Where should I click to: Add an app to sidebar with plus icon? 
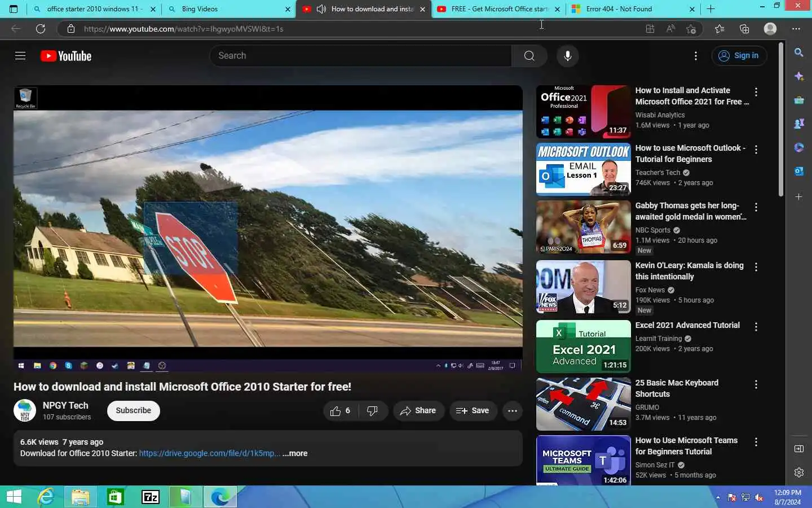pos(799,197)
